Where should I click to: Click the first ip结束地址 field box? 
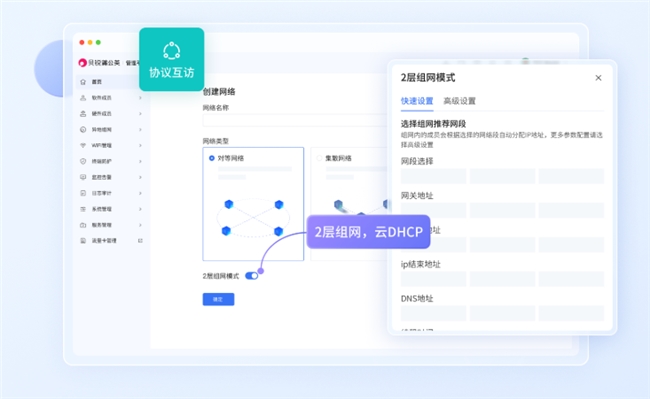point(433,279)
